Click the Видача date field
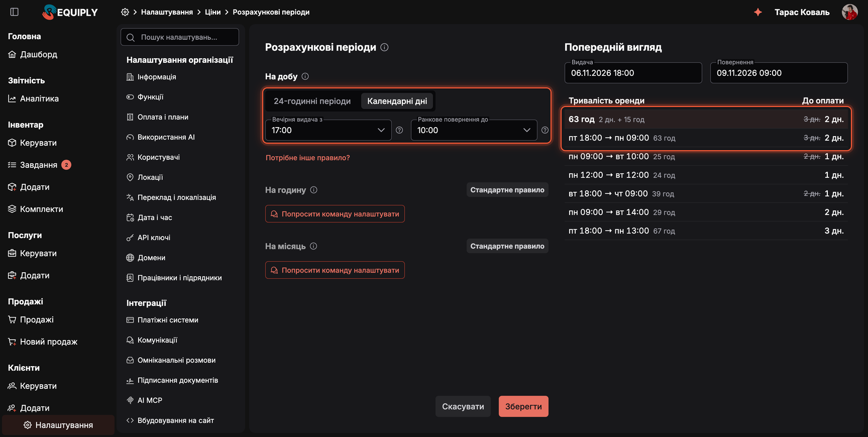This screenshot has height=437, width=868. tap(633, 73)
